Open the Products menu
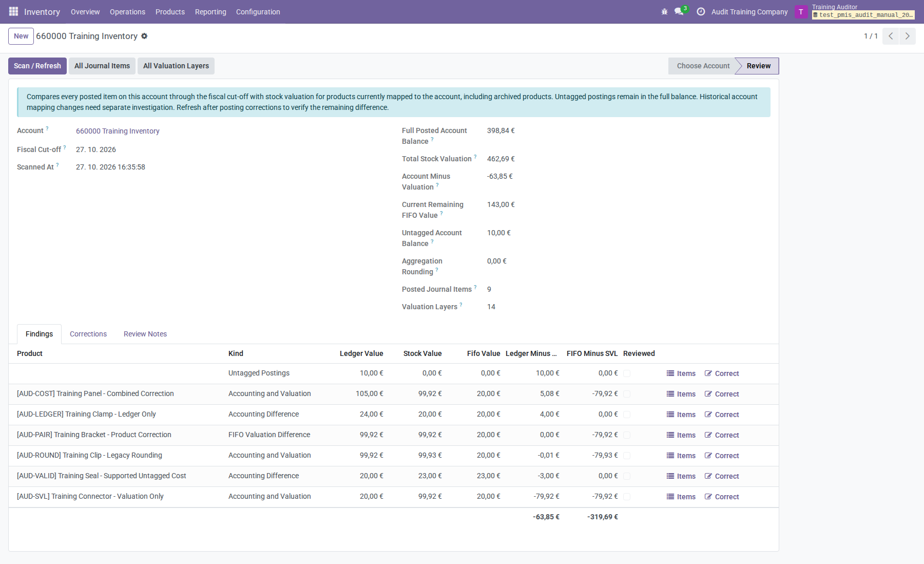 click(170, 12)
